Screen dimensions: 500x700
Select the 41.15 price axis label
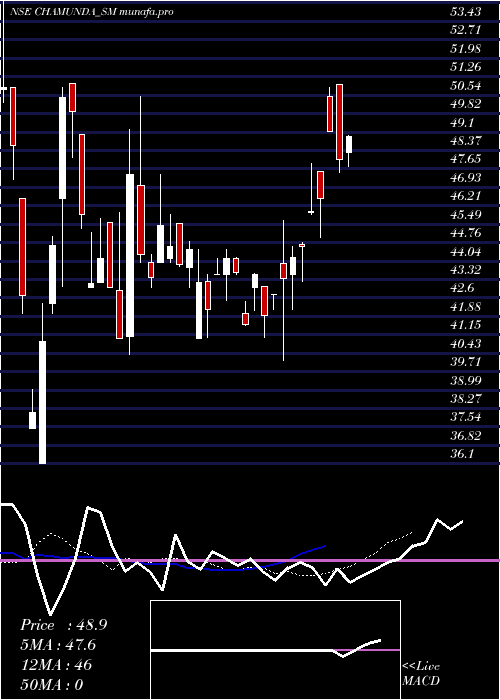tap(465, 325)
